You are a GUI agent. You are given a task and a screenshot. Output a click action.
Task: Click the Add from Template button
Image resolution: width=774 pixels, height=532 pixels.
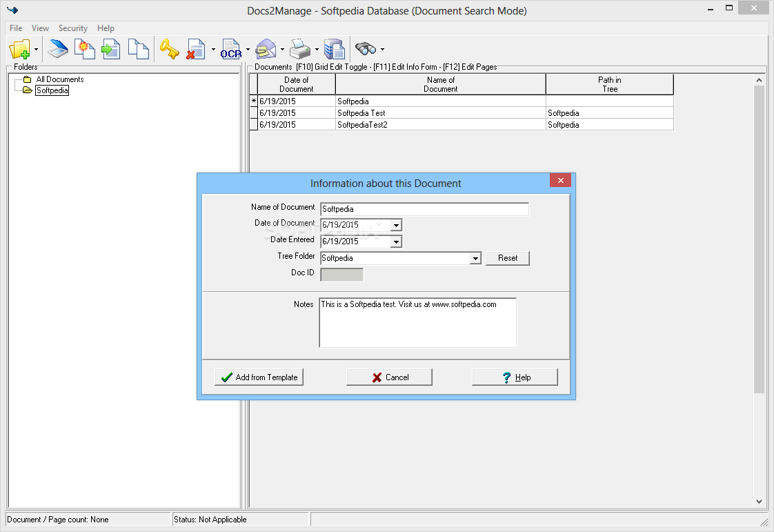tap(259, 377)
